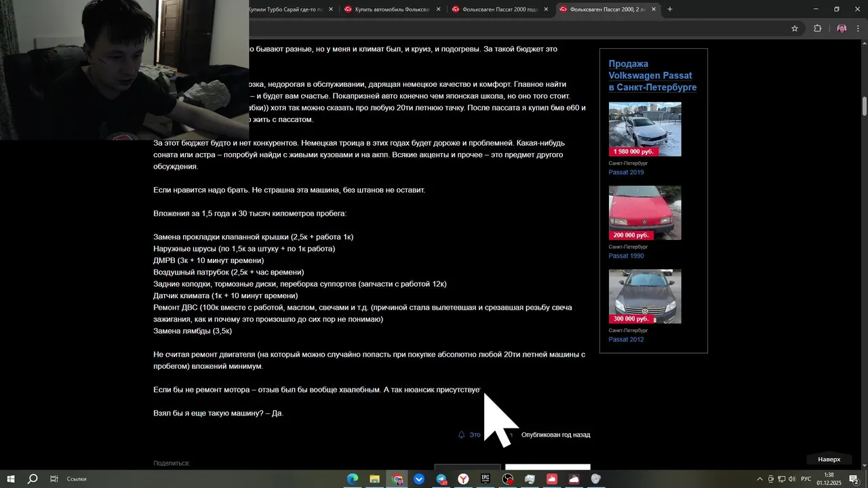Open the round dark red taskbar app

coord(508,479)
